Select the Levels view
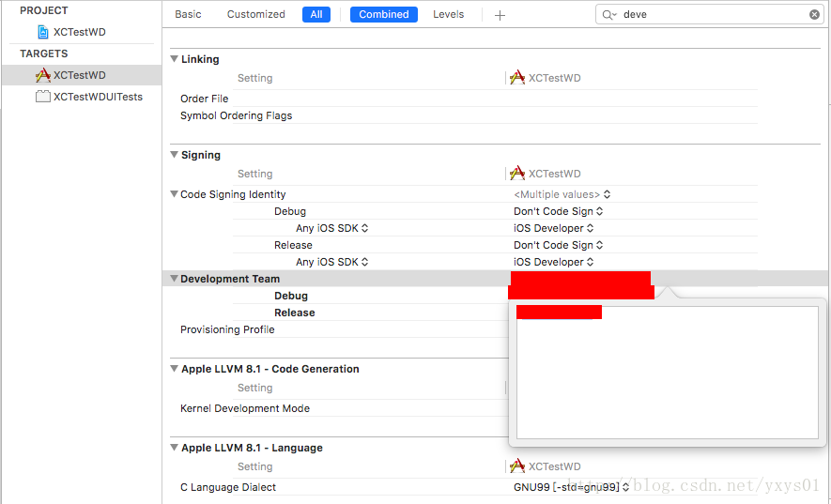The height and width of the screenshot is (504, 831). [448, 14]
